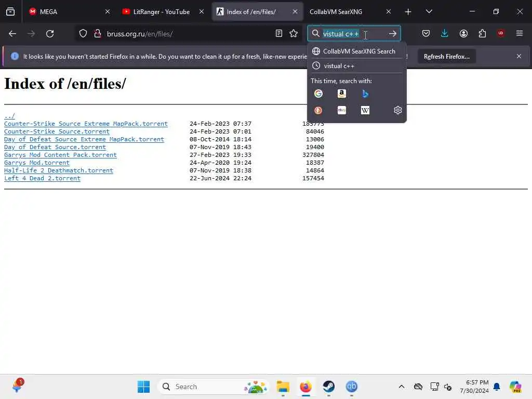Image resolution: width=532 pixels, height=399 pixels.
Task: Submit search with the arrow button
Action: pyautogui.click(x=393, y=34)
